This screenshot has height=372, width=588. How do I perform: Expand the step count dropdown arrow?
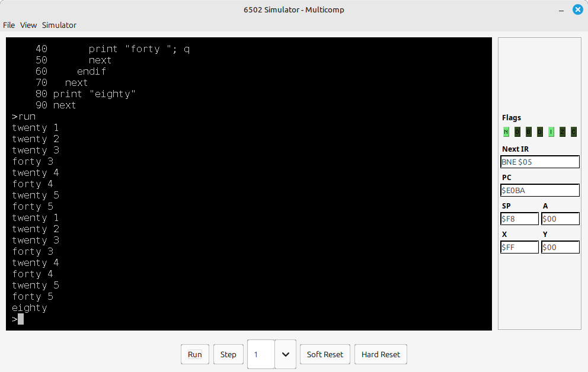tap(286, 354)
